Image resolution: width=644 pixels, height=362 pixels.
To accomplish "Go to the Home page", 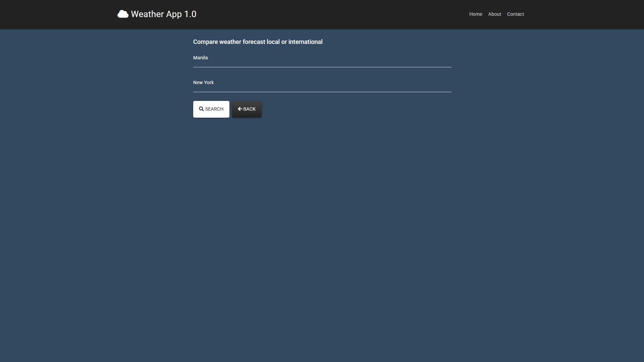I will pyautogui.click(x=476, y=14).
